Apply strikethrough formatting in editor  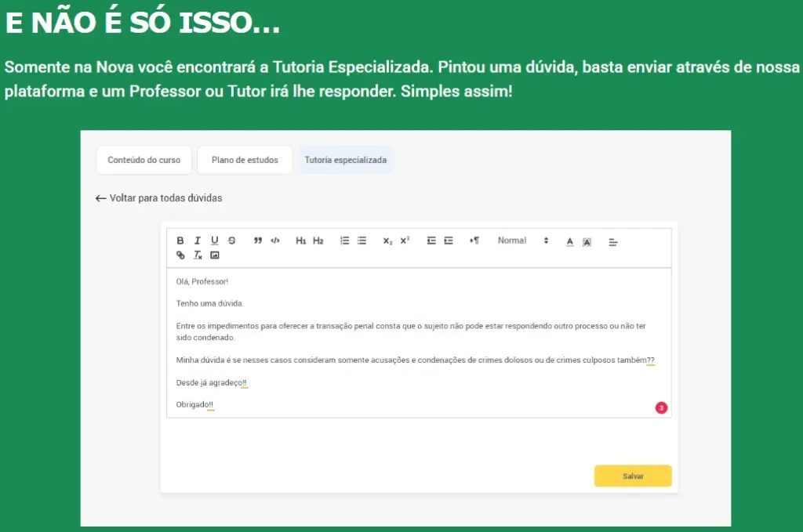pos(231,241)
